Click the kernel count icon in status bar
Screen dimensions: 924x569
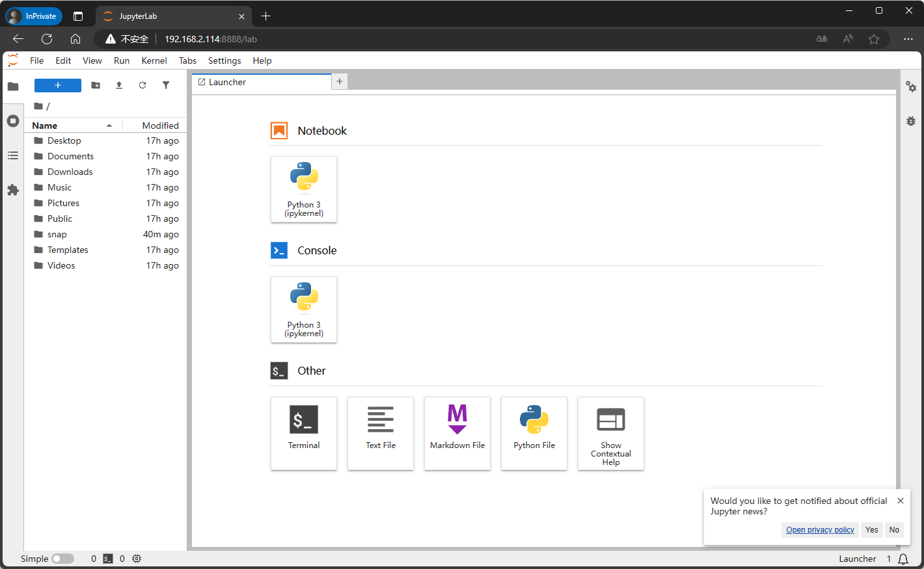(x=137, y=559)
